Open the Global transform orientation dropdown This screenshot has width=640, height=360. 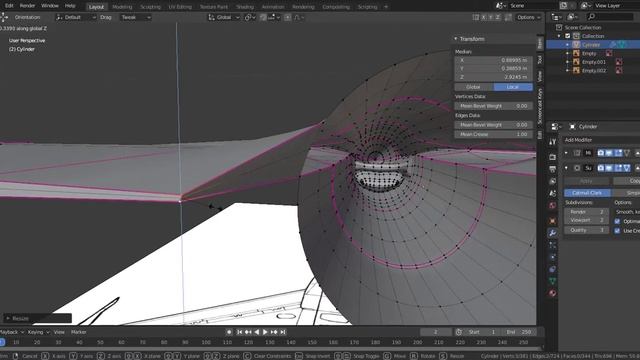[x=224, y=17]
